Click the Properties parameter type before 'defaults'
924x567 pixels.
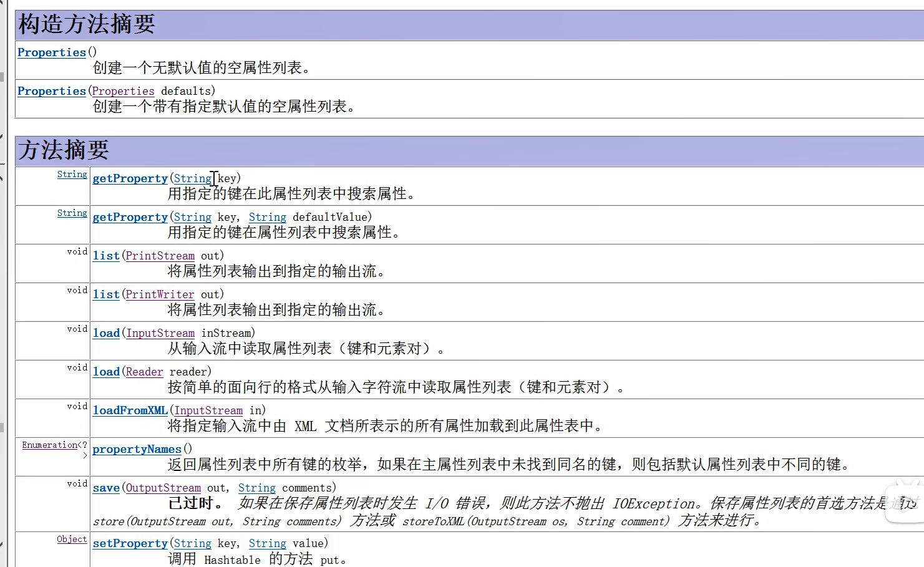[x=123, y=91]
